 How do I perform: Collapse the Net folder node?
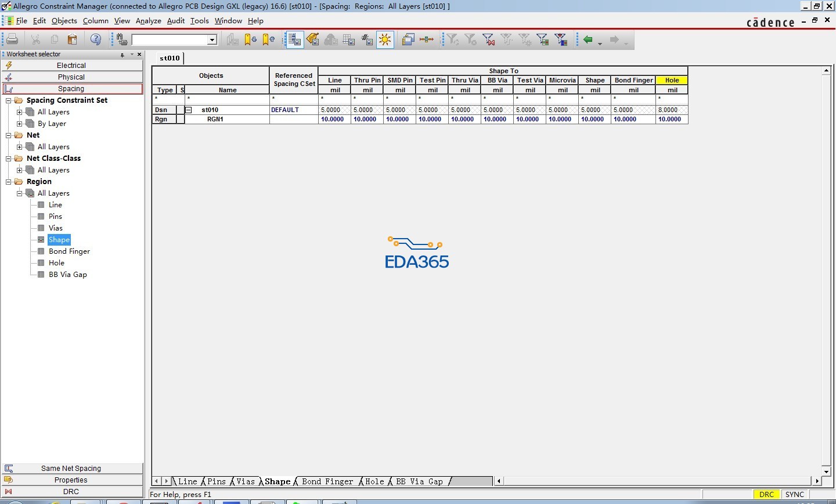pos(9,135)
